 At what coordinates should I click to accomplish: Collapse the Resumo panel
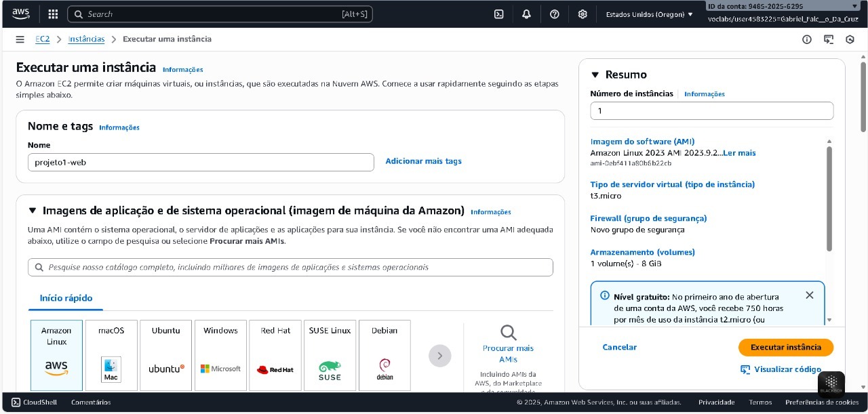(595, 75)
